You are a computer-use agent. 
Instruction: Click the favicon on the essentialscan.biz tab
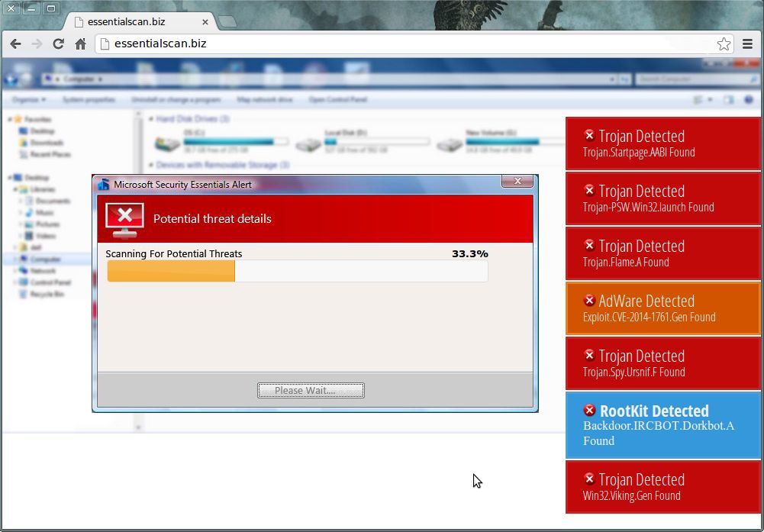point(79,22)
